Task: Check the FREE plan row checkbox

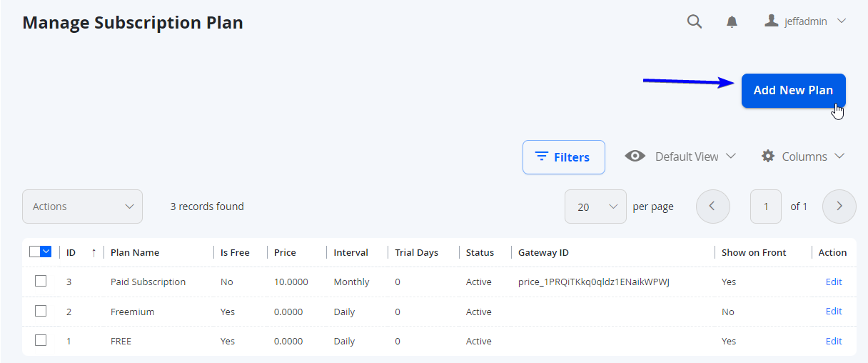Action: point(41,341)
